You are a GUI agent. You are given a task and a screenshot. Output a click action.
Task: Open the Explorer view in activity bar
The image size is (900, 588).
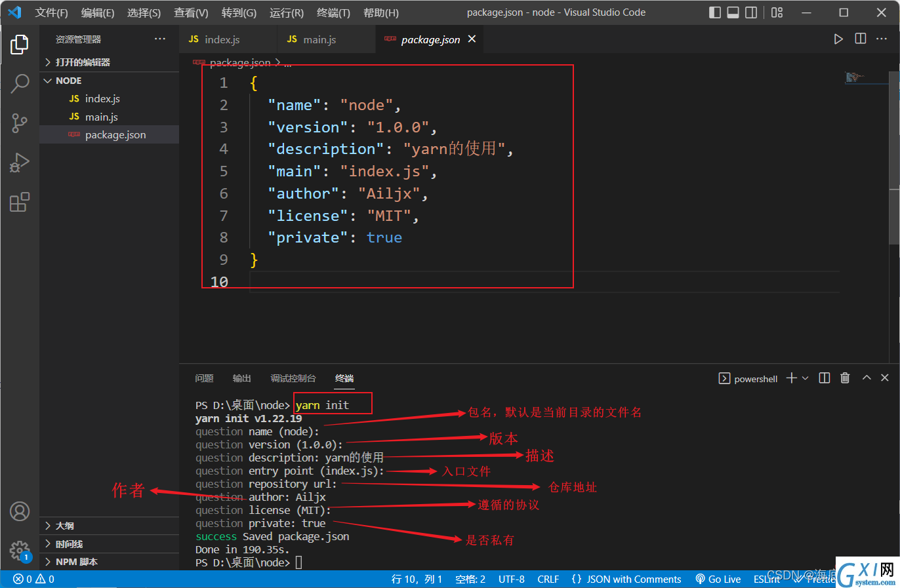click(20, 45)
